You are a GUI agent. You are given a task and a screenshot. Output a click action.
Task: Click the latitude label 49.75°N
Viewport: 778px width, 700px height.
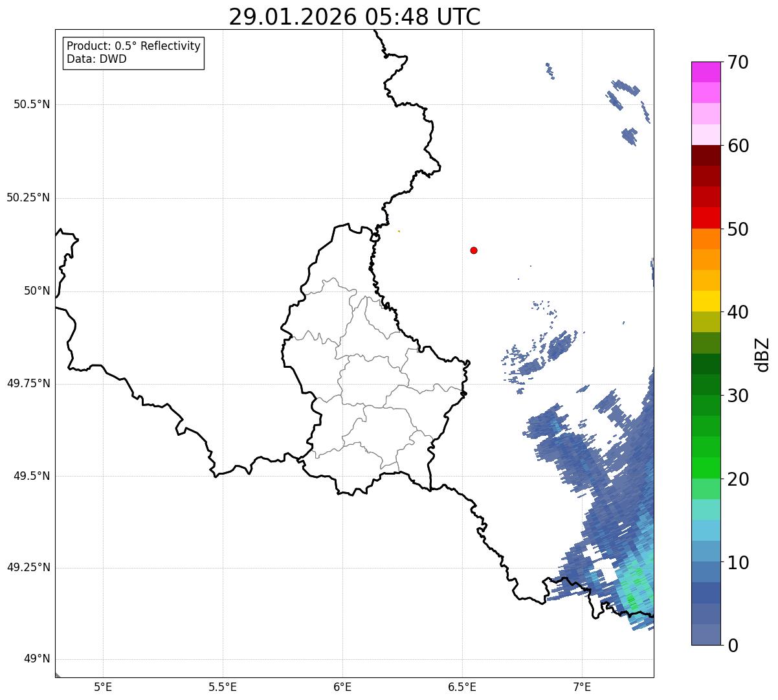click(28, 383)
